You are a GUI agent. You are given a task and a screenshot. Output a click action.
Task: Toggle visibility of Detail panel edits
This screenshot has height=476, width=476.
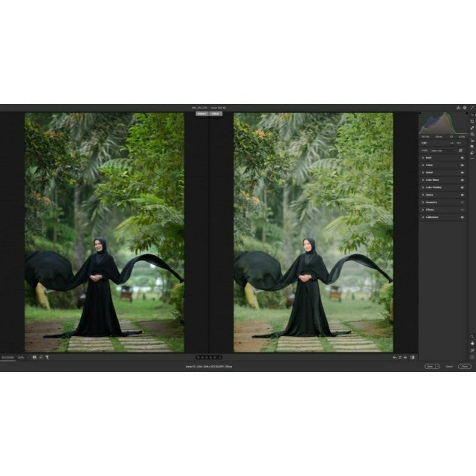pyautogui.click(x=462, y=173)
